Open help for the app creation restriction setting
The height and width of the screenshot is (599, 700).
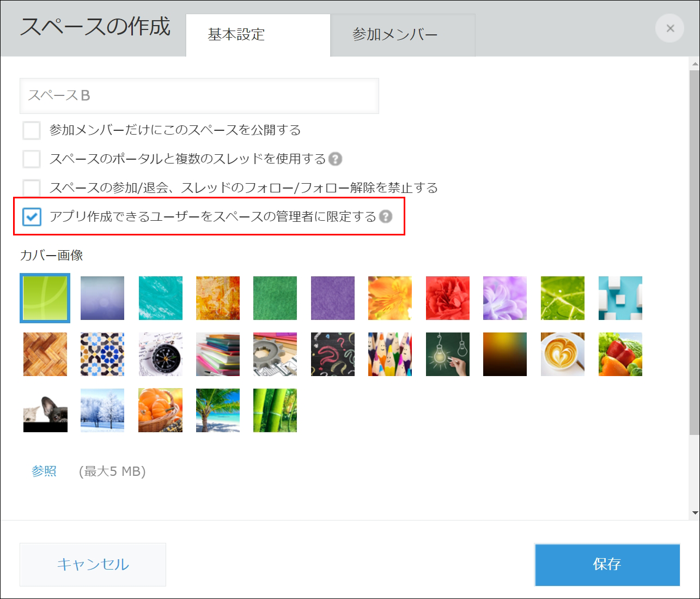(x=386, y=216)
